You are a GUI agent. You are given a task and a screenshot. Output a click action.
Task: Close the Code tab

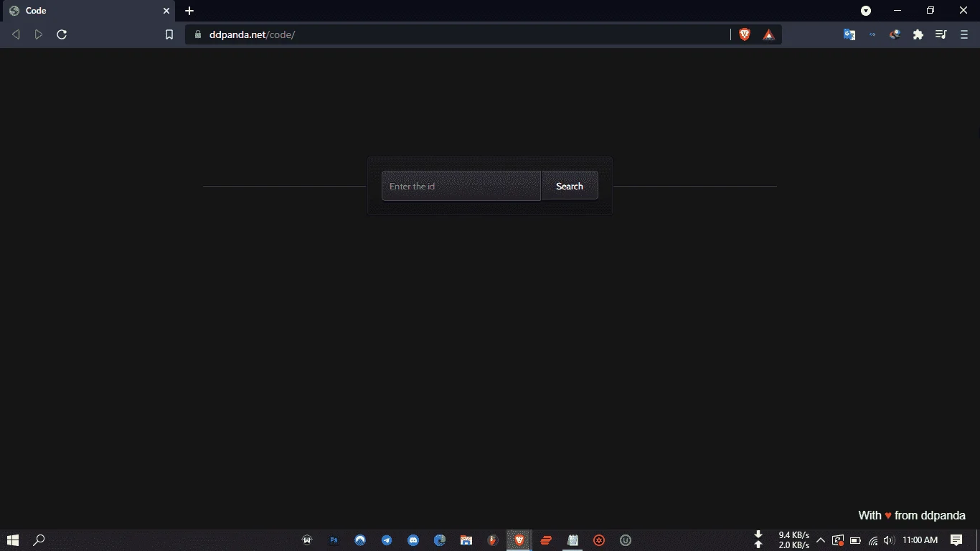pos(166,11)
